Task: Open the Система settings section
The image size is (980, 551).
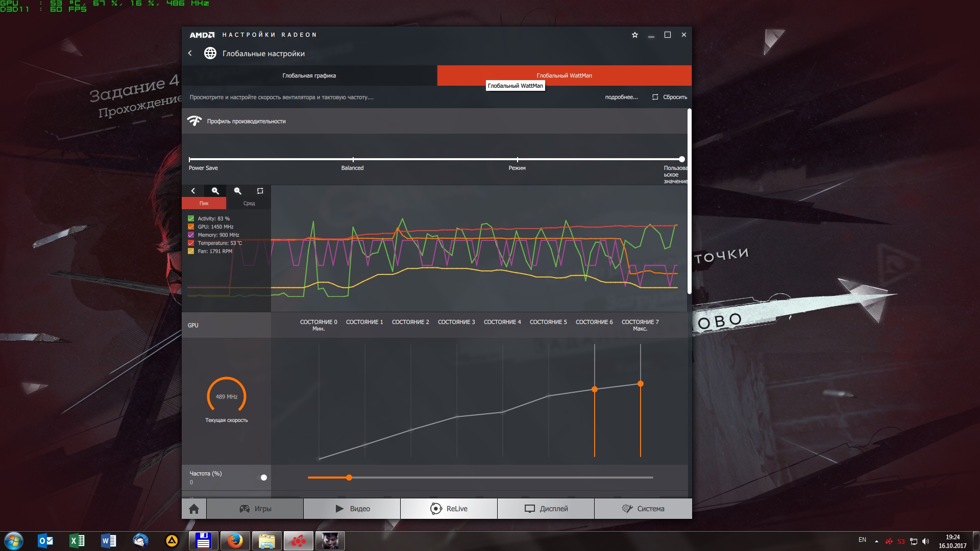Action: click(643, 509)
